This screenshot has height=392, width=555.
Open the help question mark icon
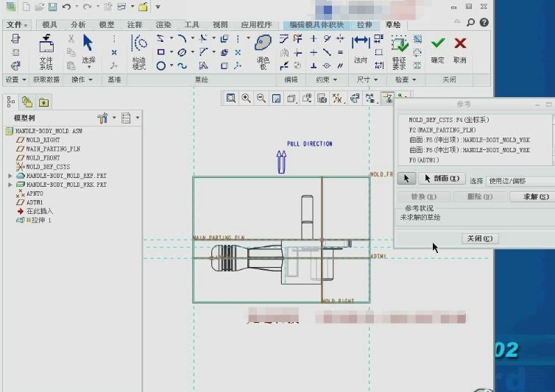click(484, 23)
